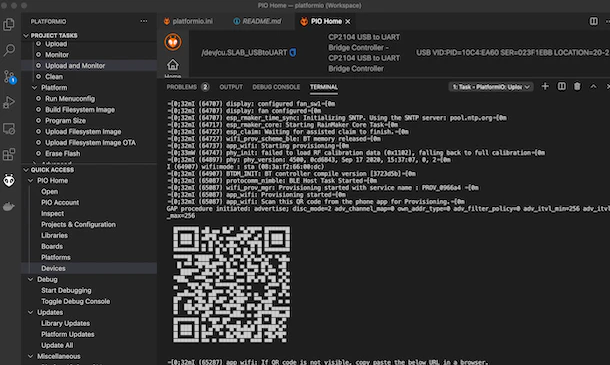Open PlatformIO sidebar more actions ellipsis
This screenshot has height=365, width=610.
pyautogui.click(x=144, y=21)
